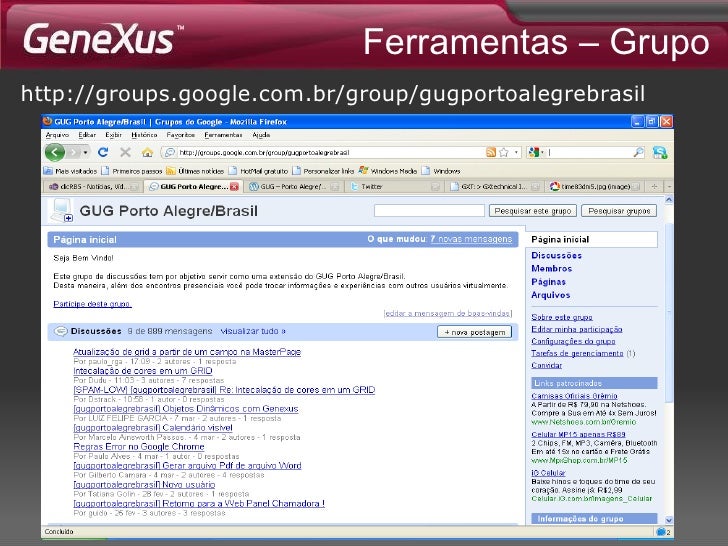Image resolution: width=728 pixels, height=546 pixels.
Task: Click the Firefox search box field
Action: coord(590,152)
